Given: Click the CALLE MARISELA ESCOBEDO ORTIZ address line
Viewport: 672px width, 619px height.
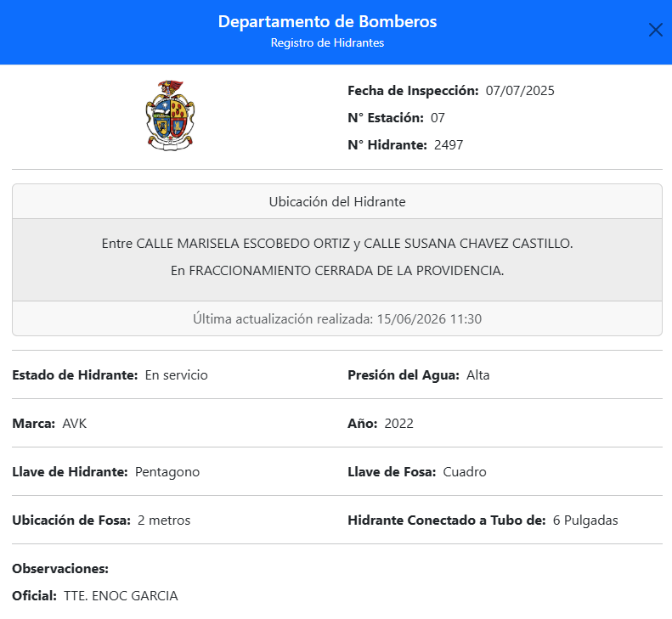Looking at the screenshot, I should 337,244.
